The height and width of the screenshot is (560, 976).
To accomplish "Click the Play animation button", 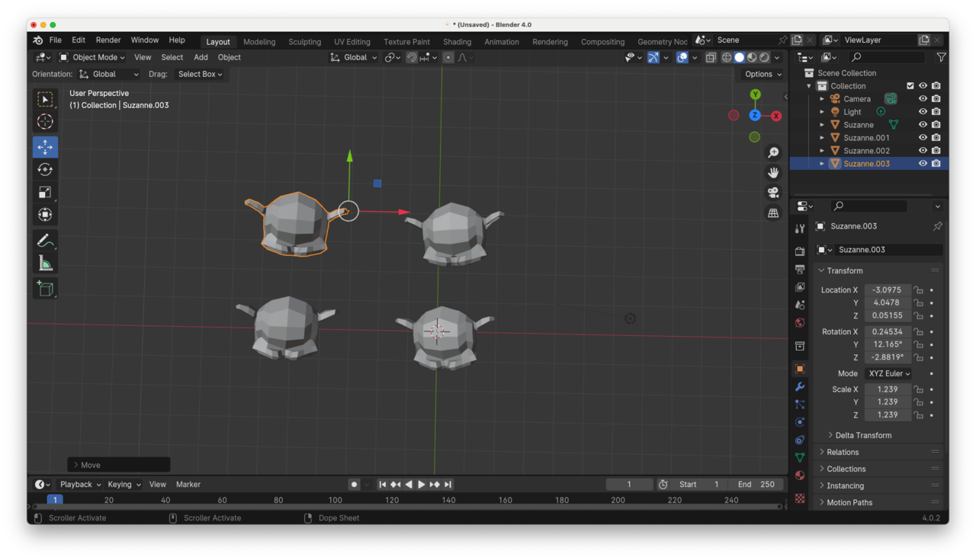I will (x=422, y=485).
